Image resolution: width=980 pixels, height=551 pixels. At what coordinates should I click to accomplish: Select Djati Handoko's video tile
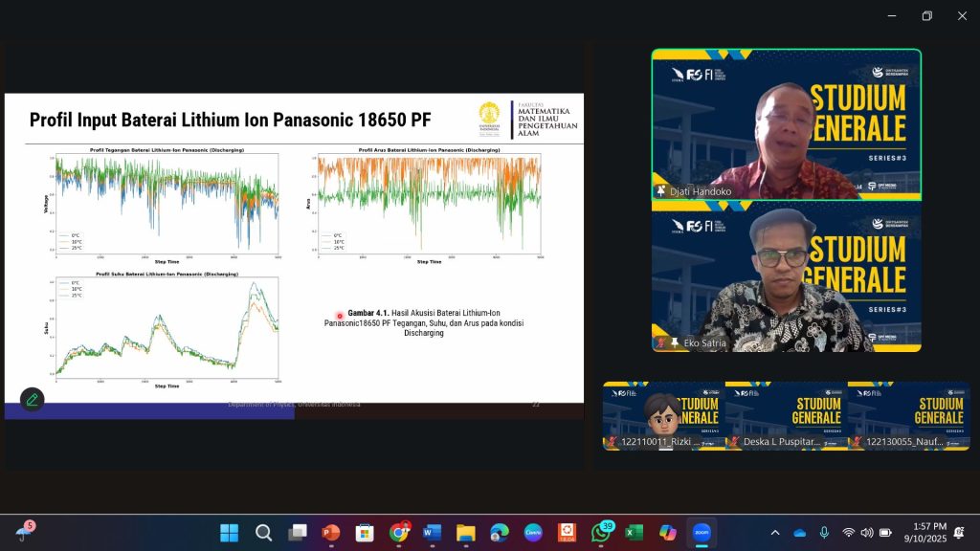(786, 123)
